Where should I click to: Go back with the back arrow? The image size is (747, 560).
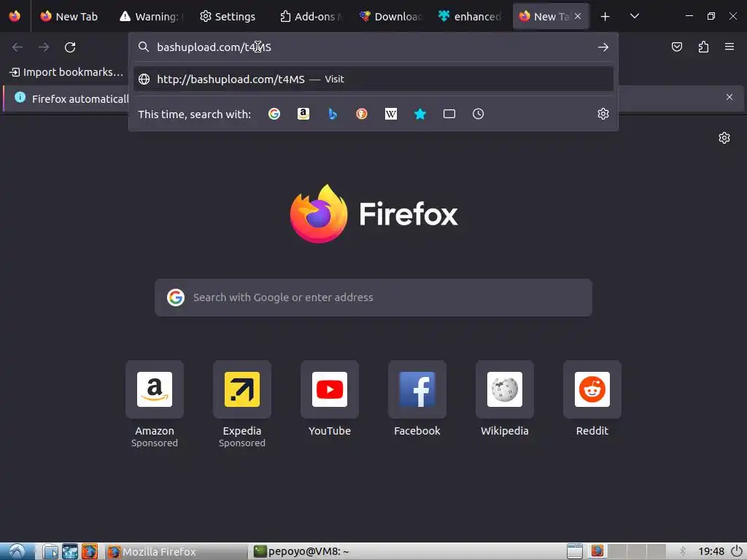coord(18,47)
